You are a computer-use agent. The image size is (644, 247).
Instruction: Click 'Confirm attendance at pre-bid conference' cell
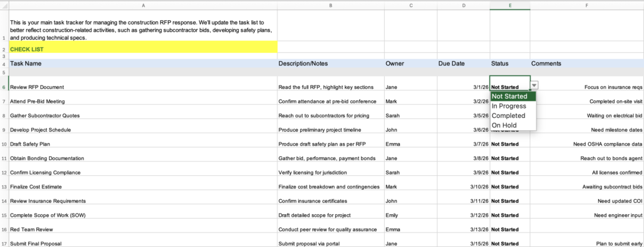click(x=331, y=98)
